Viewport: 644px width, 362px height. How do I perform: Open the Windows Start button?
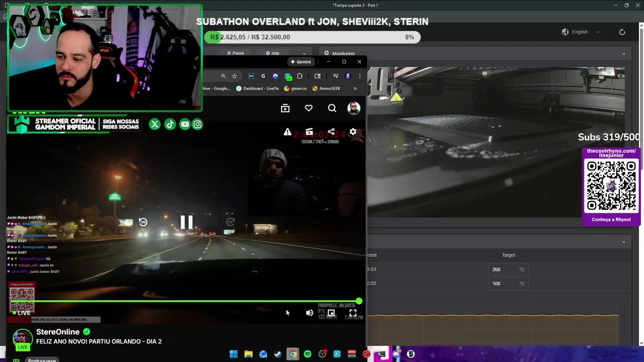233,354
